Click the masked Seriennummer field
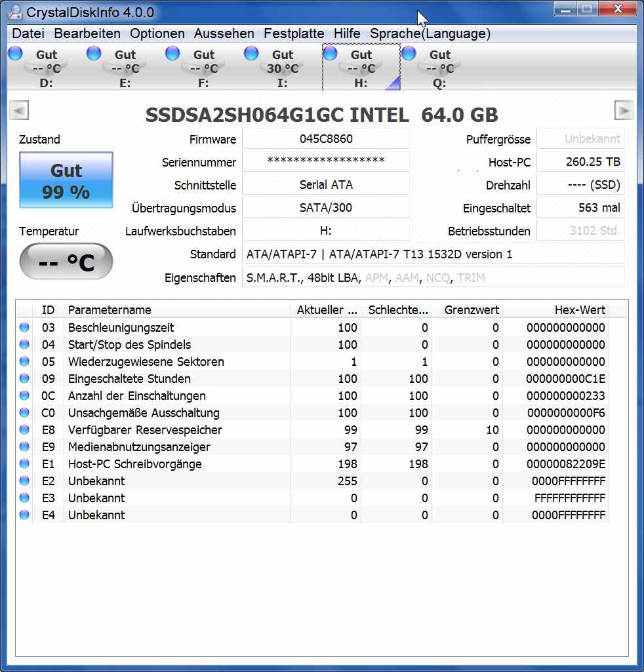 point(326,162)
